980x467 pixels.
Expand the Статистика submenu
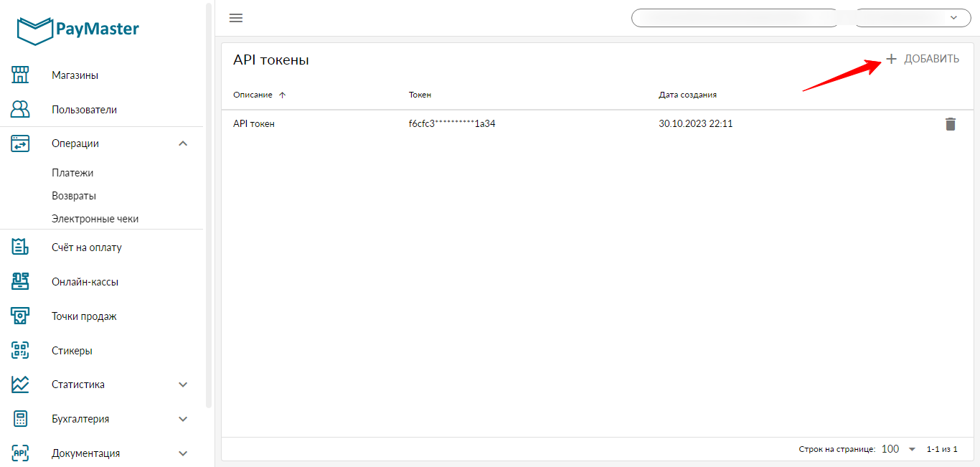183,385
